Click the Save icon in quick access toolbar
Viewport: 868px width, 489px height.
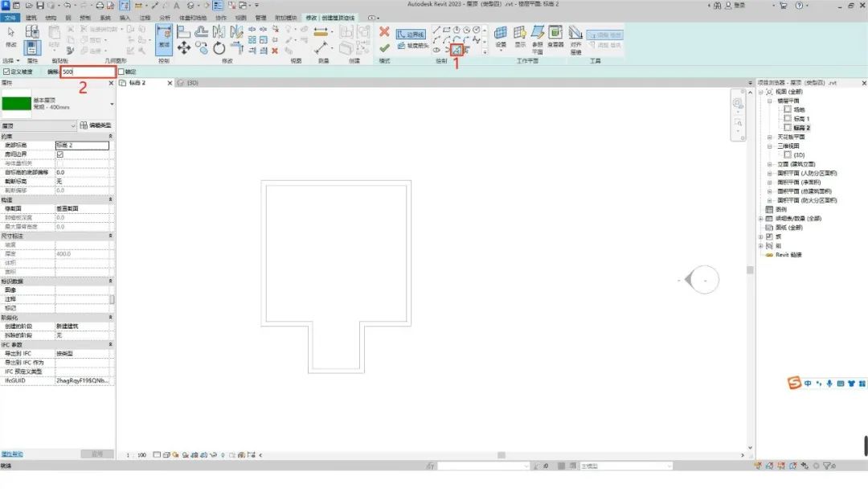click(41, 6)
